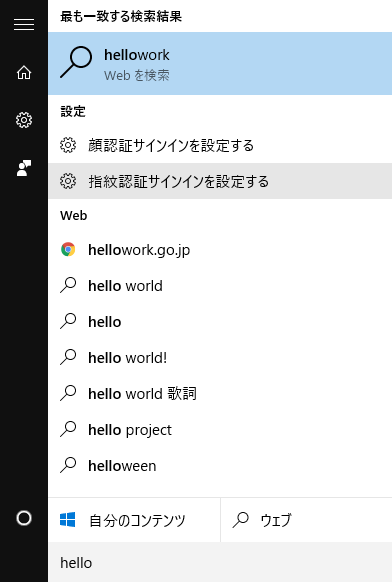Image resolution: width=392 pixels, height=582 pixels.
Task: Click the Windows logo next to 自分のコンテンツ
Action: coord(68,520)
